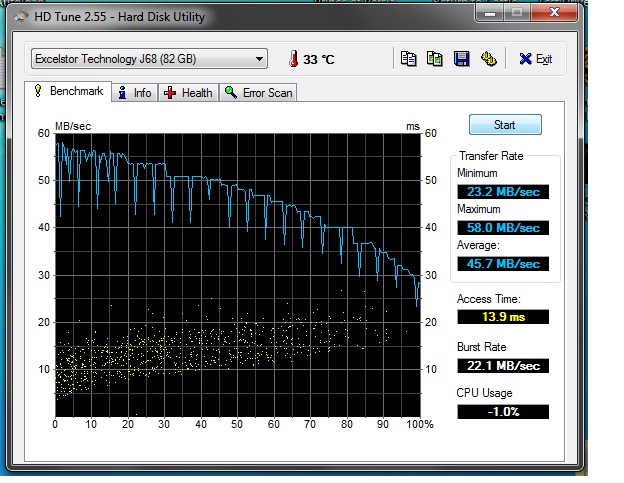Expand the Excelstor drive selection dropdown arrow

pos(259,59)
